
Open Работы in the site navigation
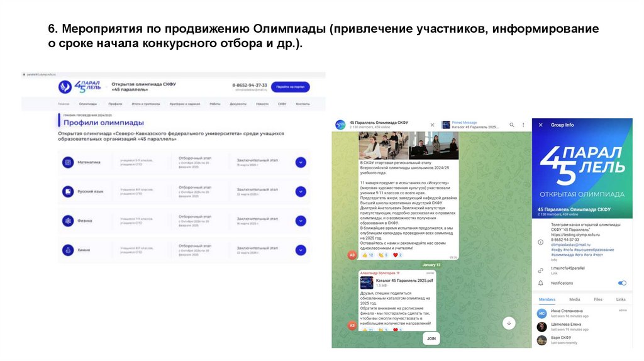(215, 104)
